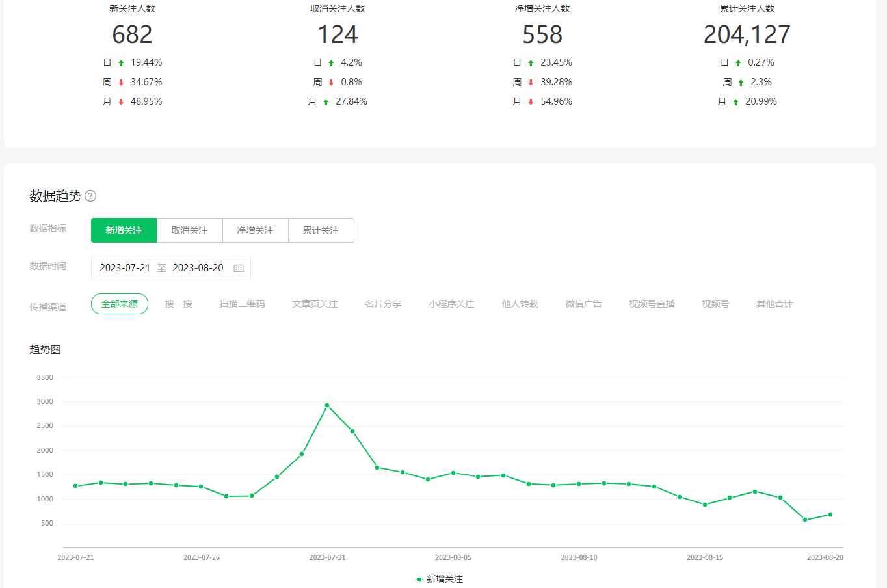Switch to the 累计关注 metric tab
Viewport: 887px width, 588px height.
point(321,230)
